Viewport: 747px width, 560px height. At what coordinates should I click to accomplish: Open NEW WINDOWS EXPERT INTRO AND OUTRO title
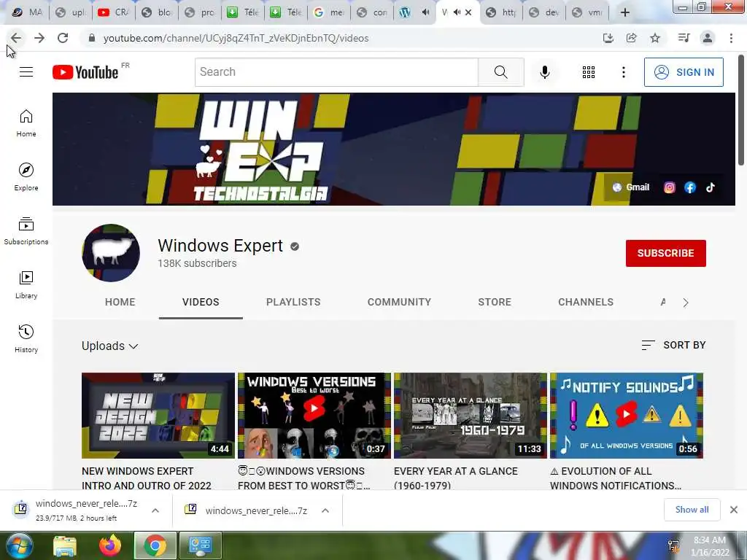[146, 478]
